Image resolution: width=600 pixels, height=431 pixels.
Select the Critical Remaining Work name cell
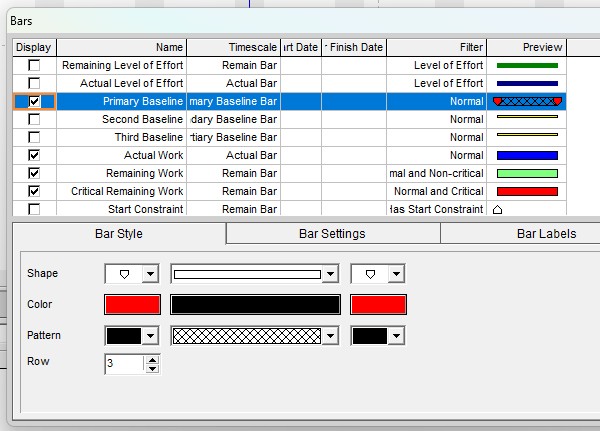click(121, 191)
